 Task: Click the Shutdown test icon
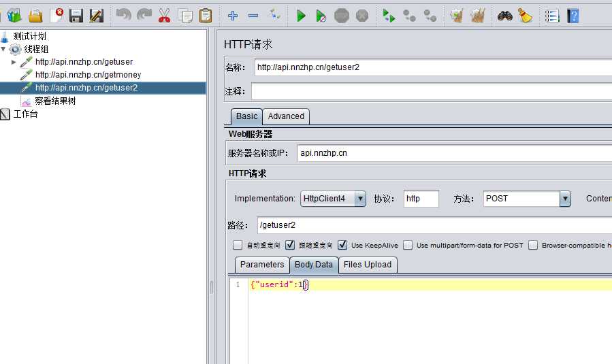point(362,16)
